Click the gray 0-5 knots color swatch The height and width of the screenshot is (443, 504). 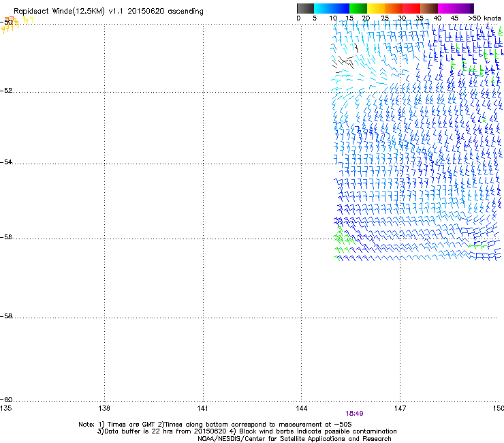tap(305, 8)
